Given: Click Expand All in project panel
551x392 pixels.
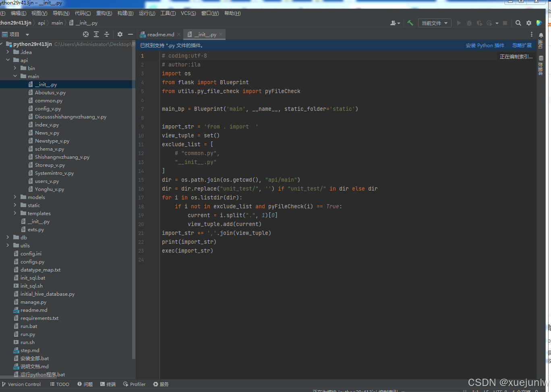Looking at the screenshot, I should coord(96,34).
